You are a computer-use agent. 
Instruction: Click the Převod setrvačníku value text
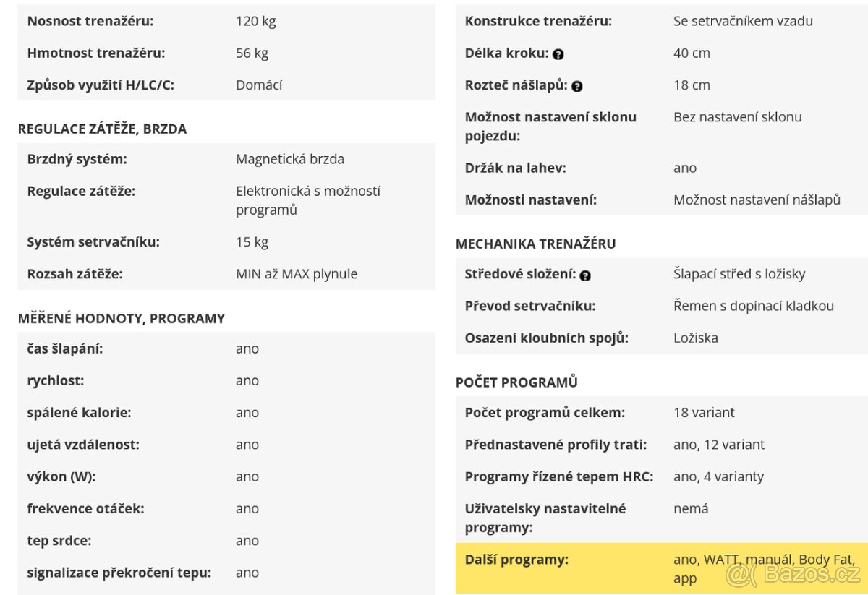point(754,306)
